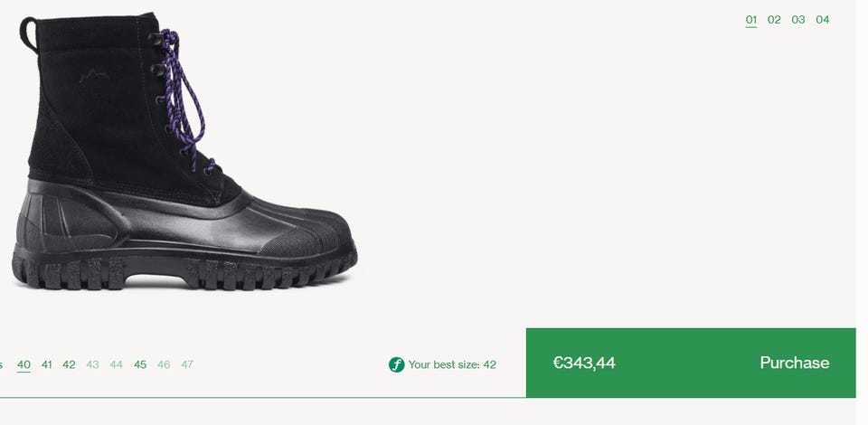The width and height of the screenshot is (868, 425).
Task: Select shoe size 41
Action: click(46, 364)
